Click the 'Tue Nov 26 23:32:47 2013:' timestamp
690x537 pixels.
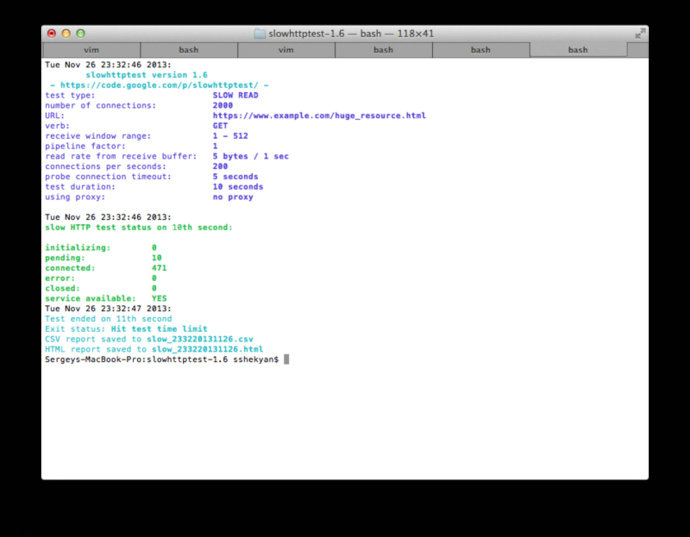point(108,308)
